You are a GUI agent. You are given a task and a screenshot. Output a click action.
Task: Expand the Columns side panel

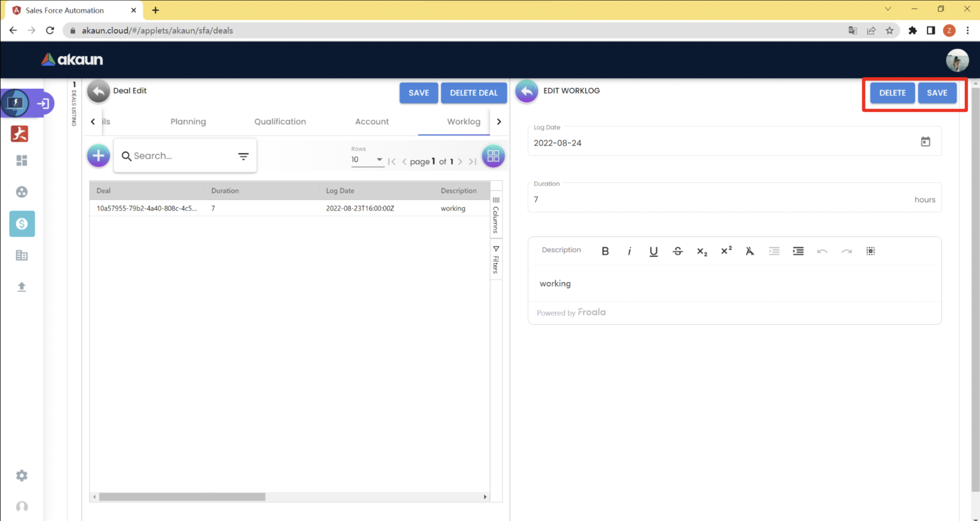coord(496,215)
